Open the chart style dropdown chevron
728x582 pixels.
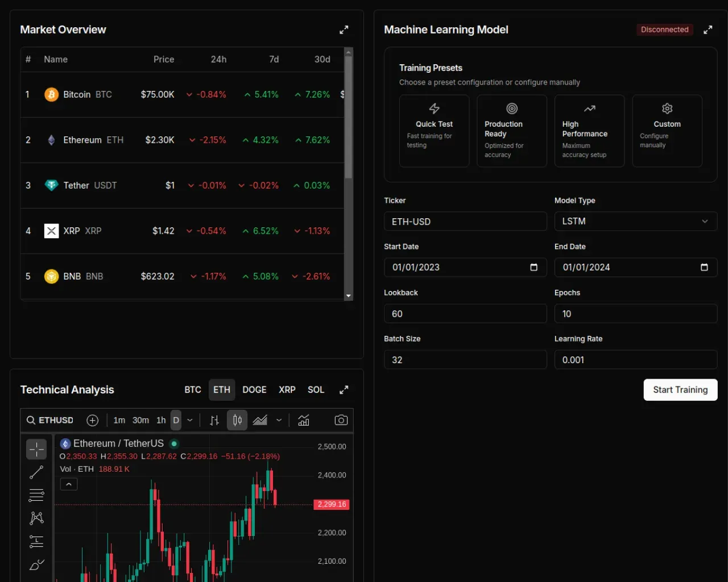pos(279,420)
